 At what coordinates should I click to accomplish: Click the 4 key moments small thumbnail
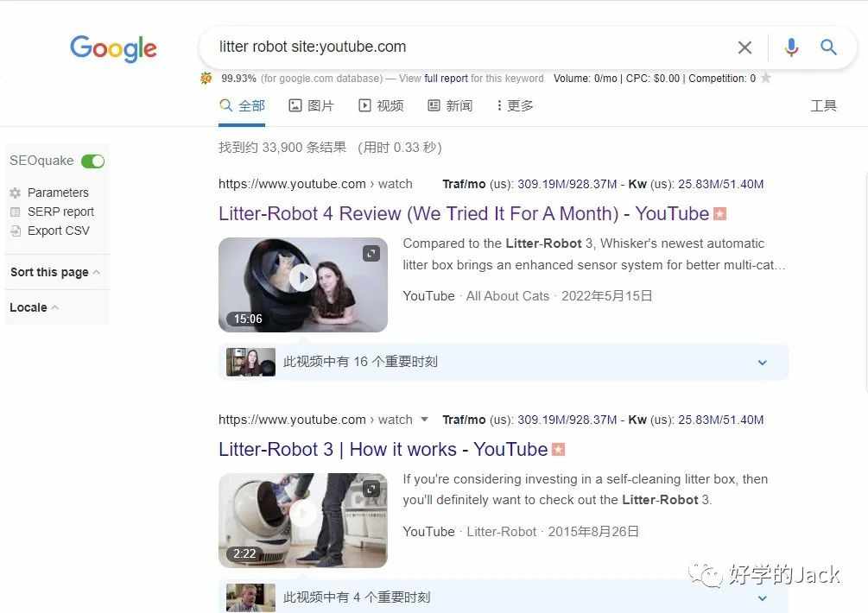click(x=250, y=597)
